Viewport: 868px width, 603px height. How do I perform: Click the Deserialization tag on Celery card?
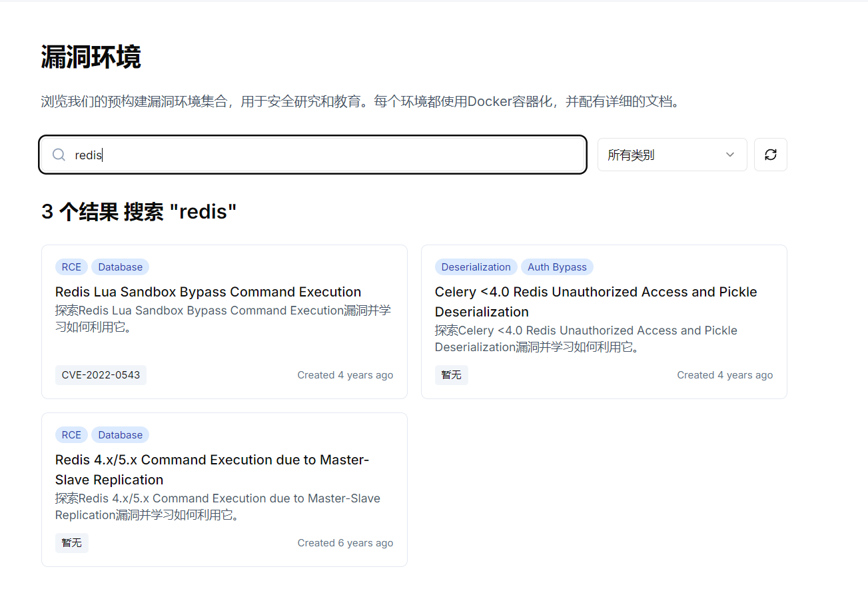coord(476,267)
